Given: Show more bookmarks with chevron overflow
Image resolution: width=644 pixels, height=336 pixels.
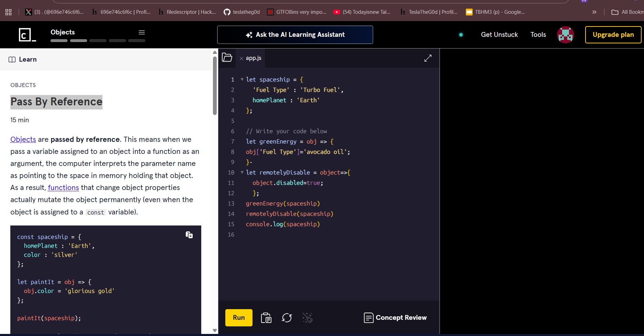Looking at the screenshot, I should click(x=594, y=12).
